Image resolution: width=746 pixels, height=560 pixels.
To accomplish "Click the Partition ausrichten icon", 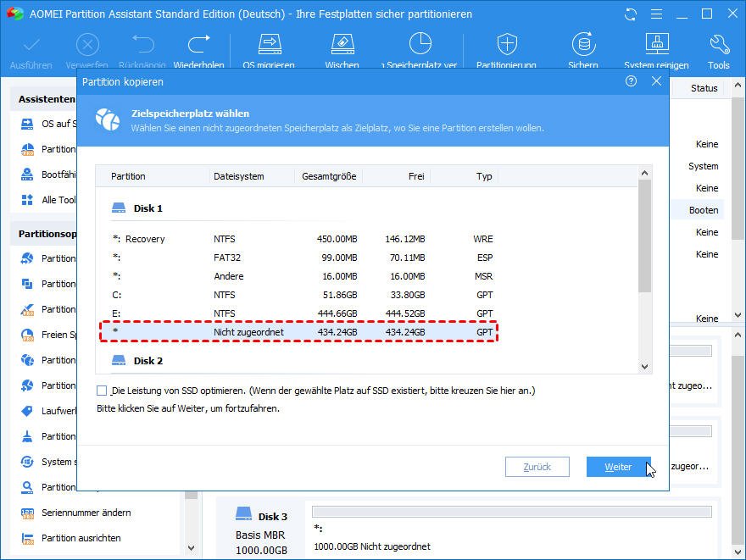I will tap(27, 538).
